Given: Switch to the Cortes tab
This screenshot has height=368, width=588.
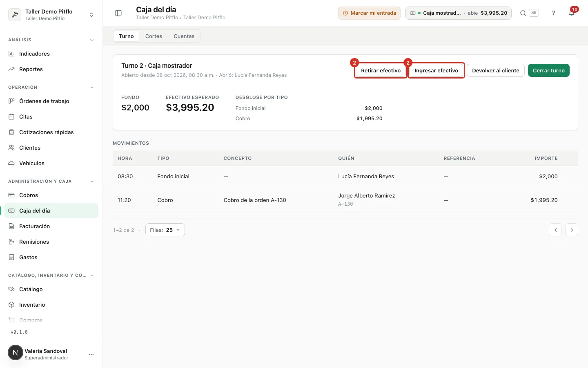Looking at the screenshot, I should 154,36.
